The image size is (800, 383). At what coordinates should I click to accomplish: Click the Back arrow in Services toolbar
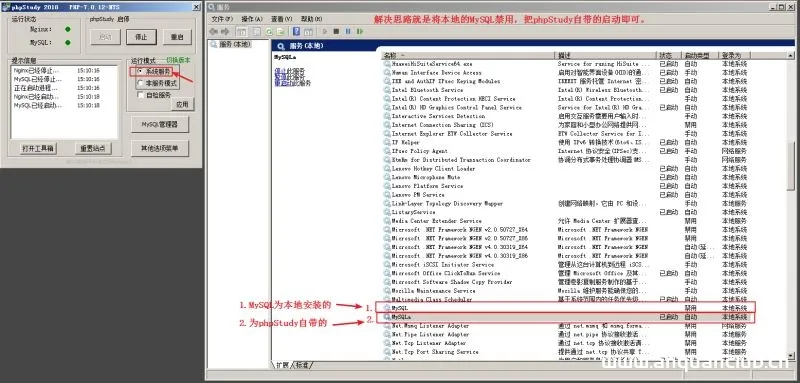213,32
